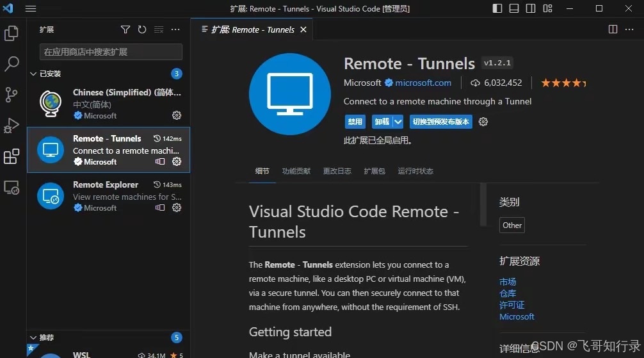Split the editor to the right
The image size is (644, 358).
click(x=613, y=29)
